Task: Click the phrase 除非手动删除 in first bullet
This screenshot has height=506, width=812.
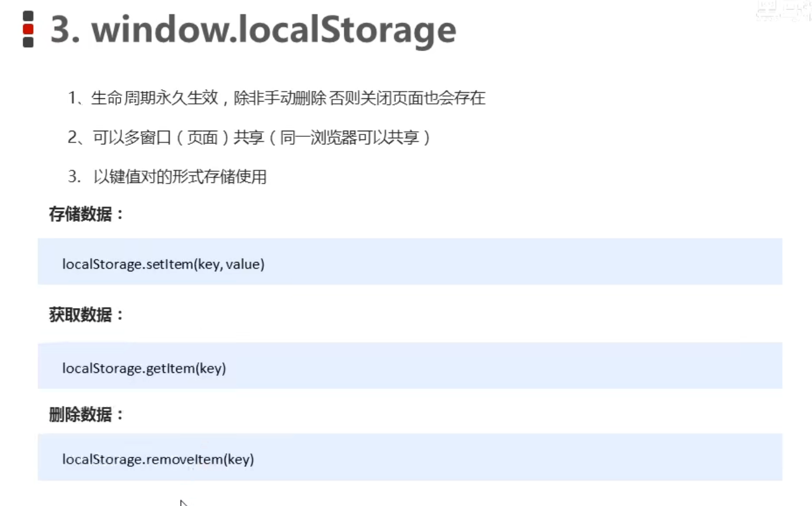Action: click(x=279, y=98)
